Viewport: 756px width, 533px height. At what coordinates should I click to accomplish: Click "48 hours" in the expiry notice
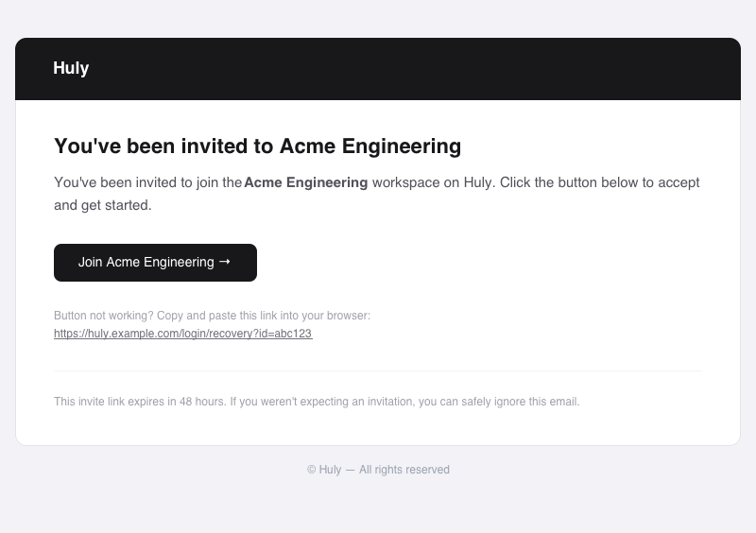click(x=202, y=402)
